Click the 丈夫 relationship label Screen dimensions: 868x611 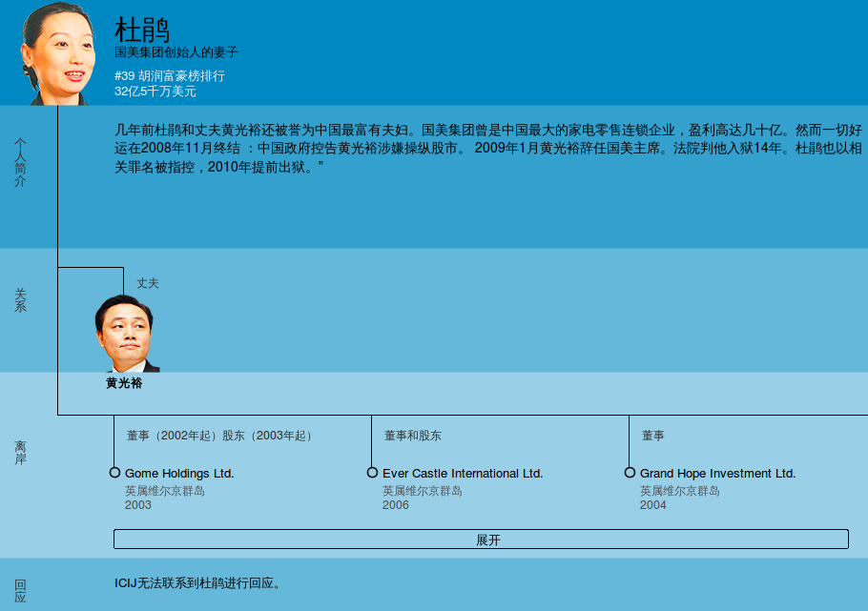click(148, 283)
